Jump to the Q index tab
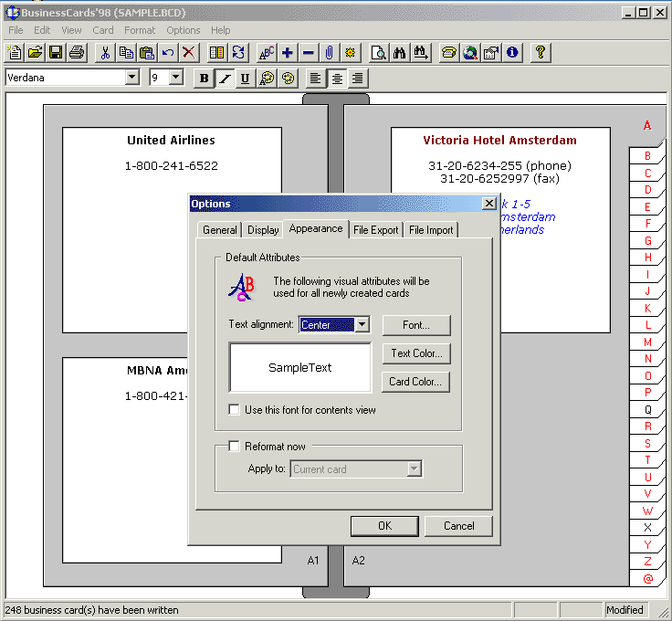 pos(647,410)
